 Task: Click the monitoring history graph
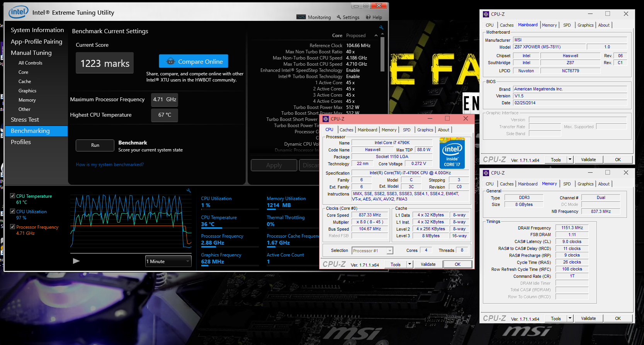[x=131, y=221]
